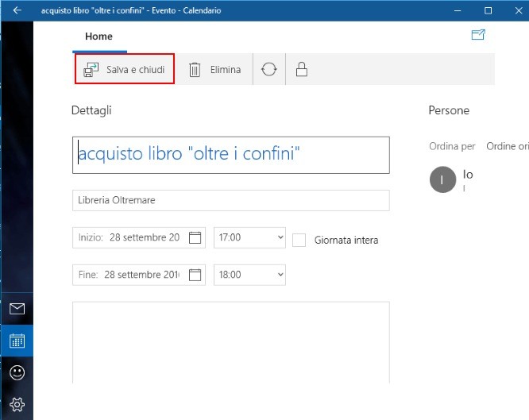Screen dimensions: 529x420
Task: Click the event description text area
Action: coord(230,341)
